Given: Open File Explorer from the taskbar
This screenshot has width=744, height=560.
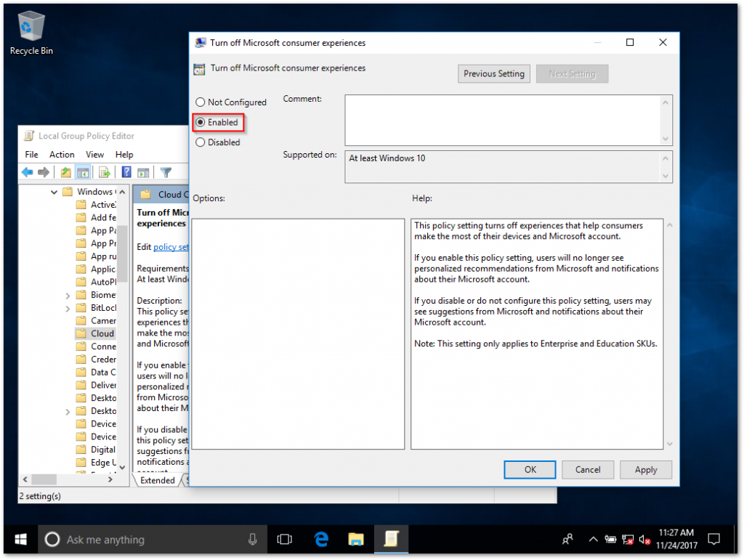Looking at the screenshot, I should [x=356, y=539].
